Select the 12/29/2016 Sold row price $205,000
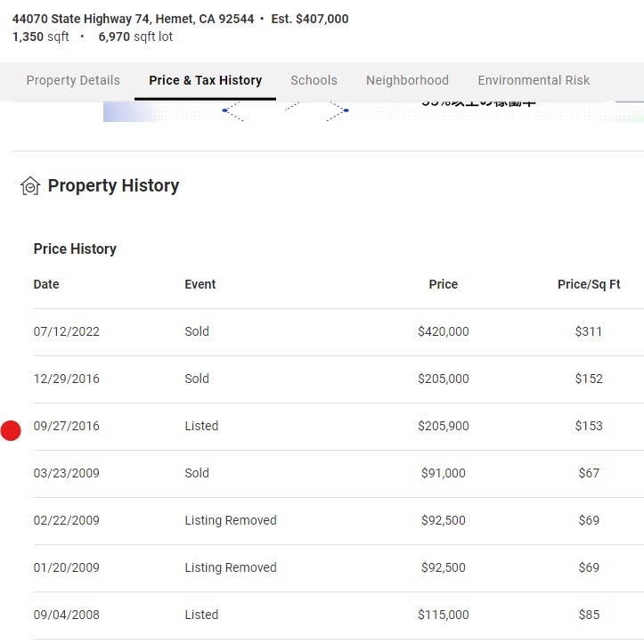Viewport: 644px width, 644px height. pos(444,379)
